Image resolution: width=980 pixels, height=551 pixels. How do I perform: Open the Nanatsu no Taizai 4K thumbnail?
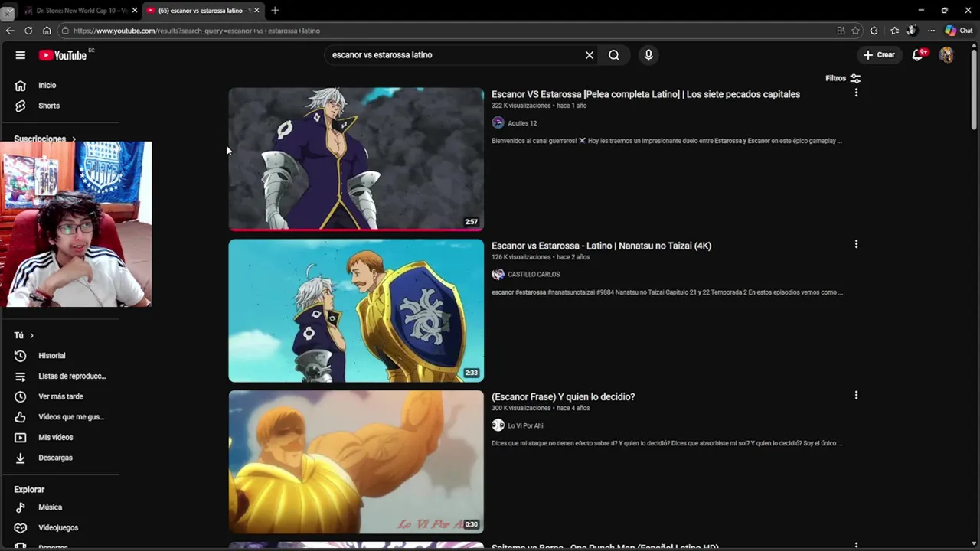(356, 311)
